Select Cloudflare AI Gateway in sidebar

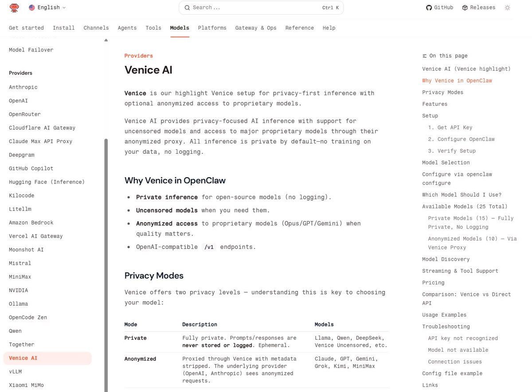pos(42,128)
